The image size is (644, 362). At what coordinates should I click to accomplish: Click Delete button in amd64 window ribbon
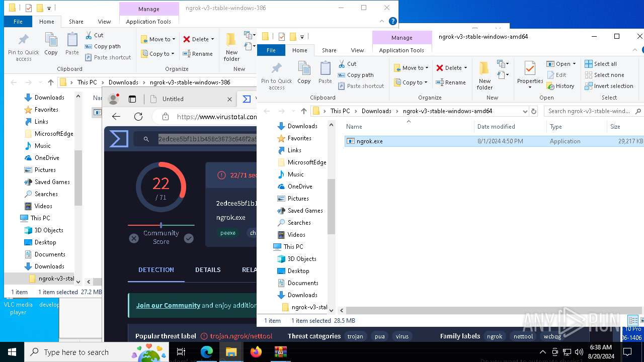[x=448, y=68]
